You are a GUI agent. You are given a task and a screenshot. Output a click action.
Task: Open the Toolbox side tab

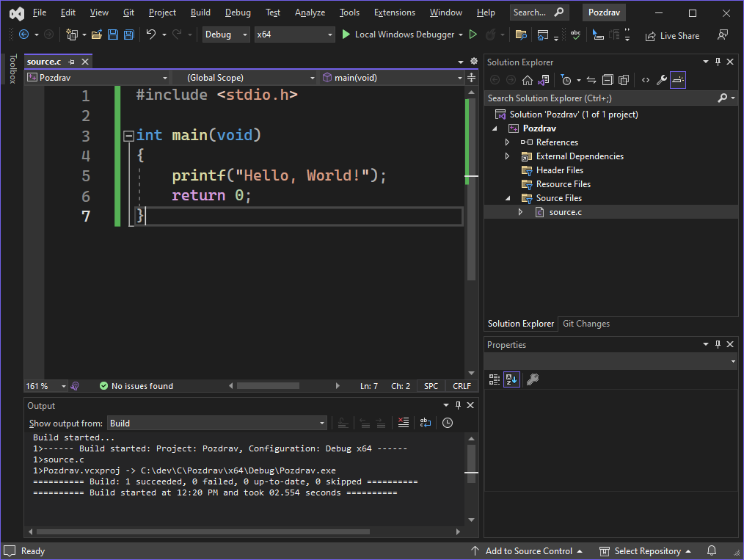pos(12,69)
